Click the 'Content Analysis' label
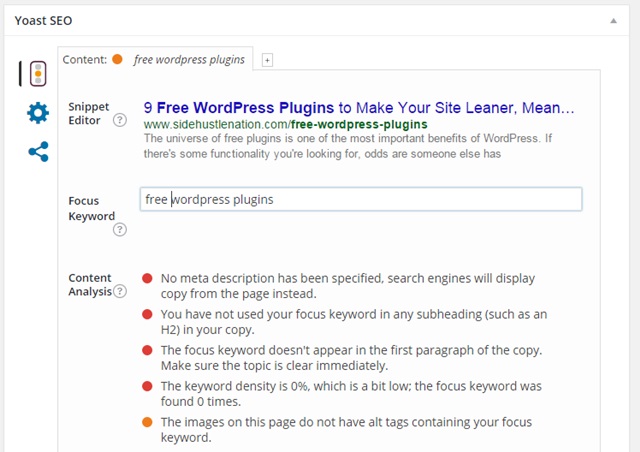Screen dimensions: 640x452 click(90, 285)
